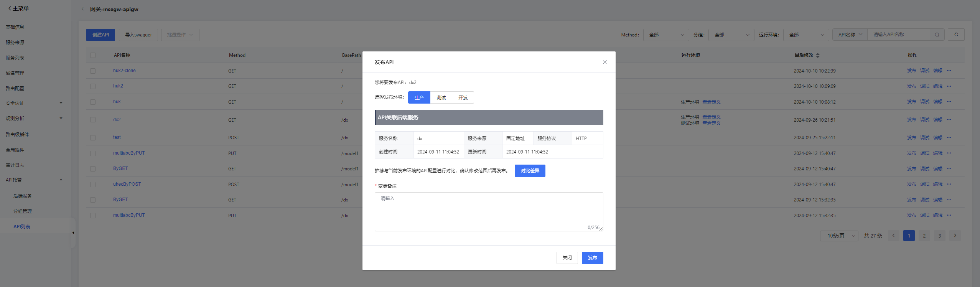Select 开发 publish environment
This screenshot has width=980, height=287.
(x=463, y=97)
